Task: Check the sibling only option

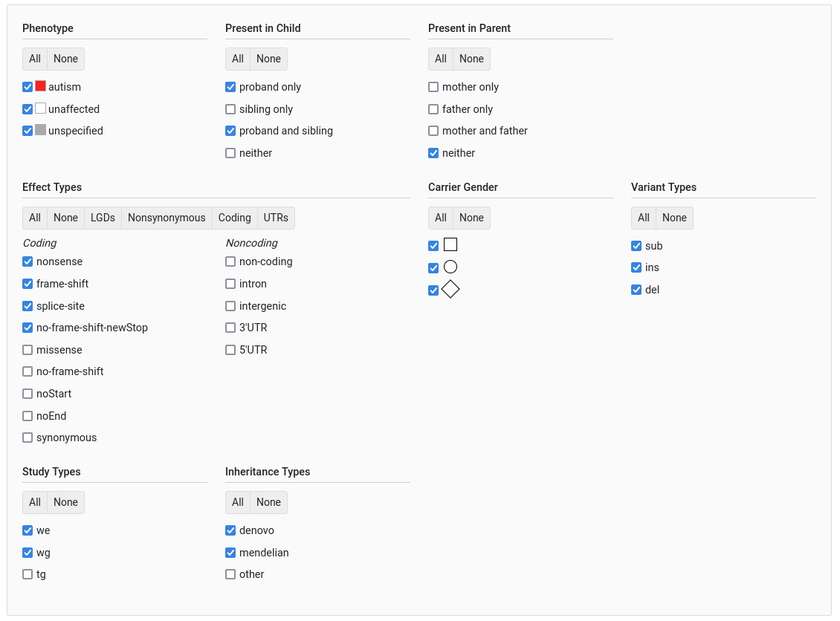Action: pos(230,109)
